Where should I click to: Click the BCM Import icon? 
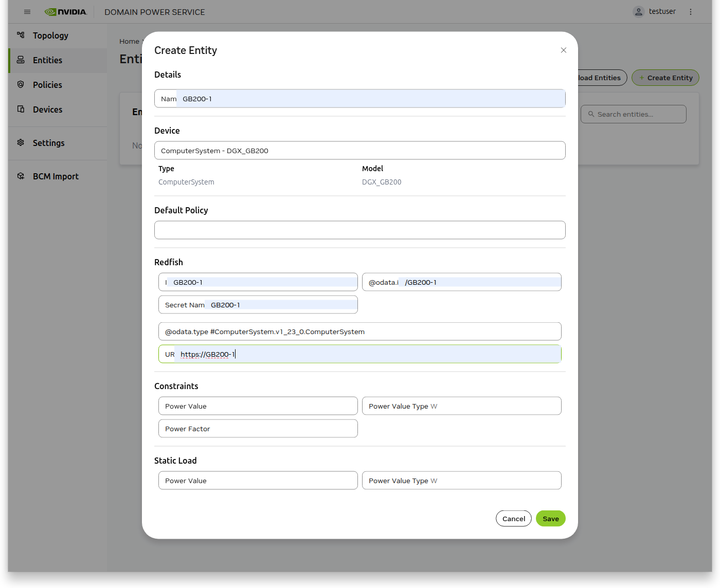21,176
